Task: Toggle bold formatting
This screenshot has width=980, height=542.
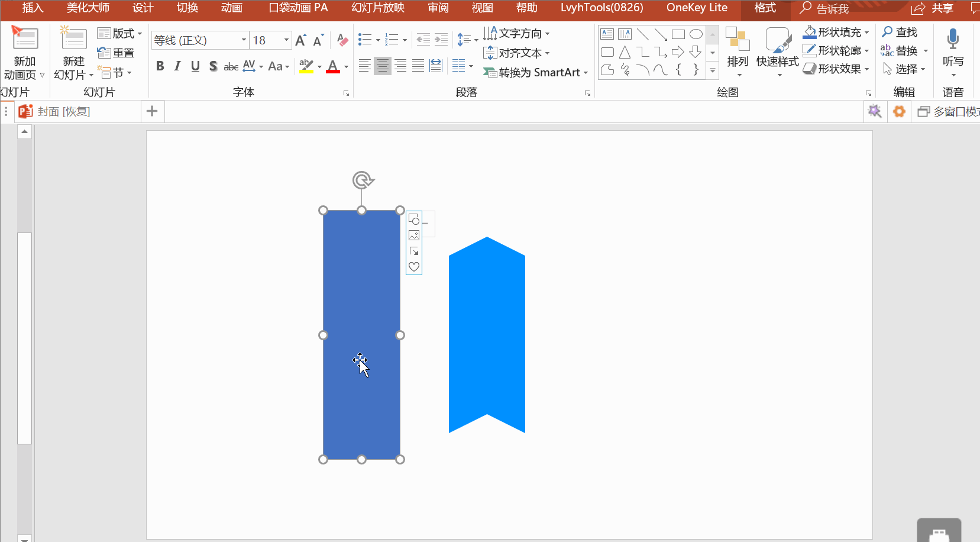Action: (160, 66)
